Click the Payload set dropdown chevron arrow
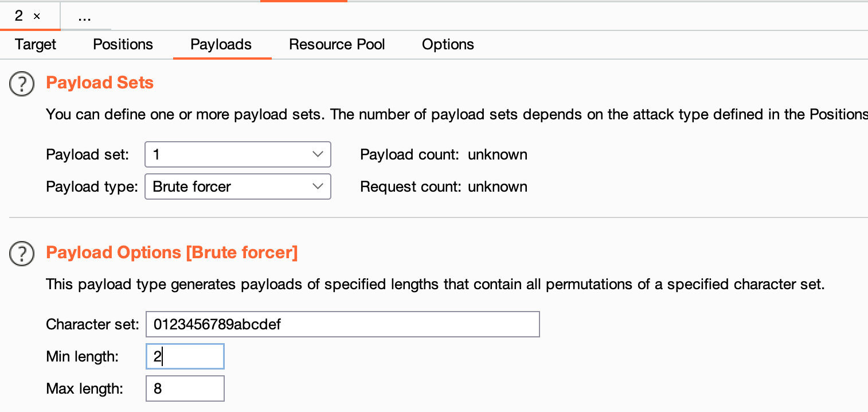Viewport: 868px width, 412px height. click(x=318, y=154)
